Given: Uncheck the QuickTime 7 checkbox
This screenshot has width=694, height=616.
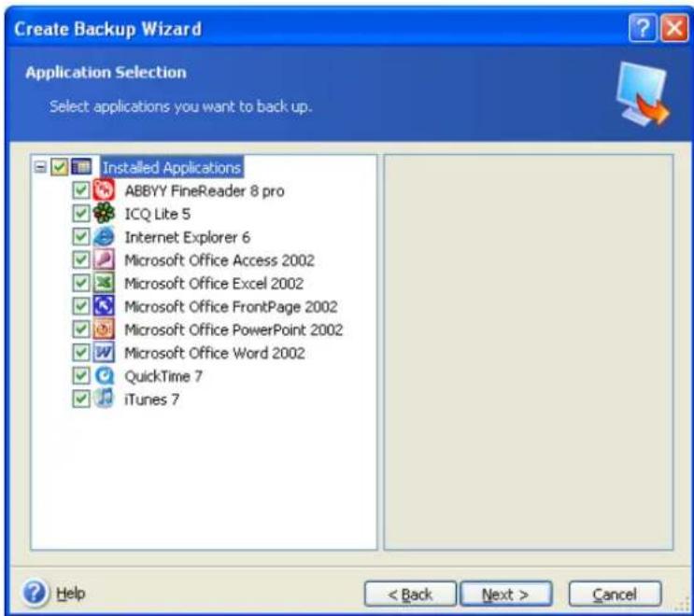Looking at the screenshot, I should pyautogui.click(x=81, y=375).
